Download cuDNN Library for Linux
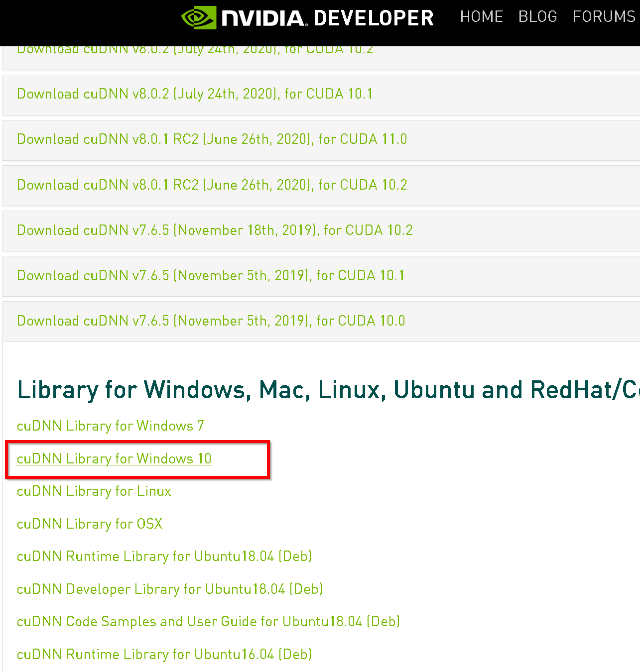Viewport: 640px width, 672px height. 94,491
